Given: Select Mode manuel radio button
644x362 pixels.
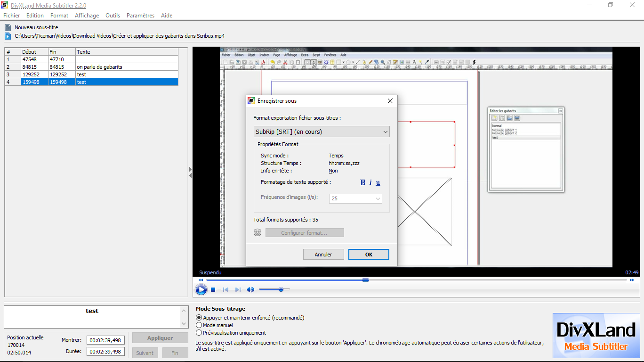Looking at the screenshot, I should click(199, 325).
